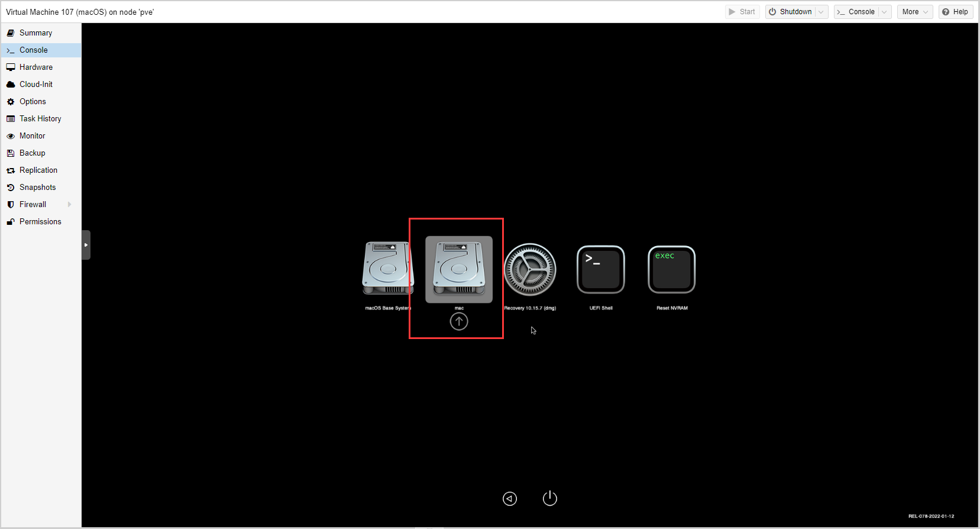The image size is (980, 529).
Task: Open the Console dropdown arrow in toolbar
Action: point(884,12)
